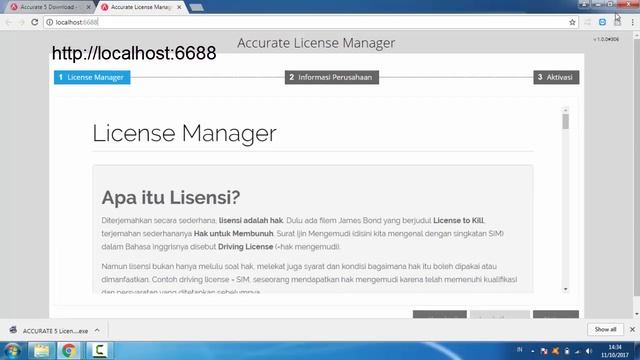Close the downloads bar
Image resolution: width=640 pixels, height=360 pixels.
[x=632, y=329]
